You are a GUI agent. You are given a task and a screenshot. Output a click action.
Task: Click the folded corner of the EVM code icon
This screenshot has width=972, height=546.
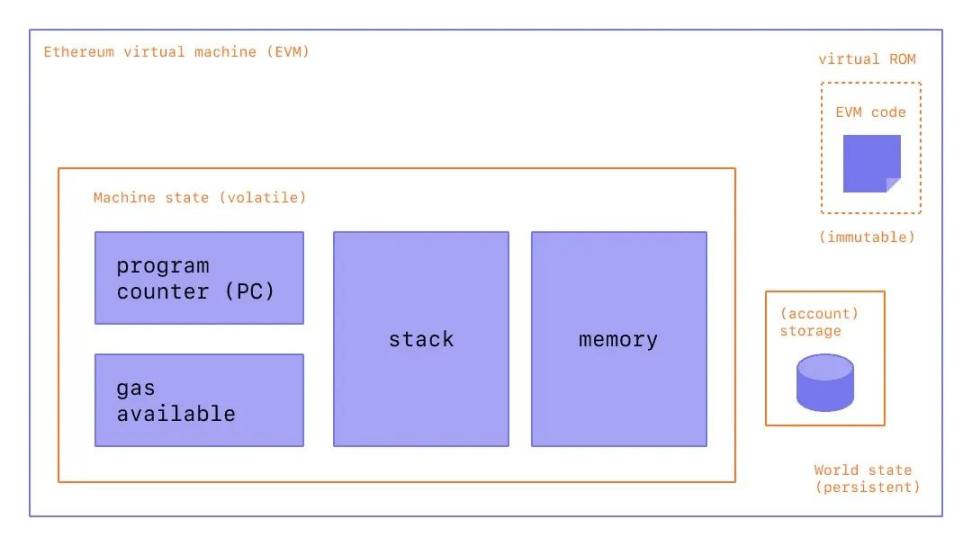click(893, 184)
